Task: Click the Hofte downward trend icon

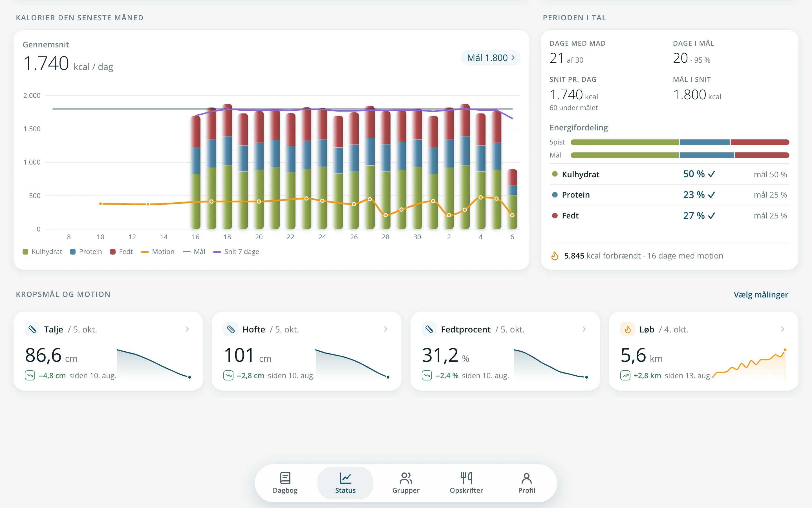Action: (228, 375)
